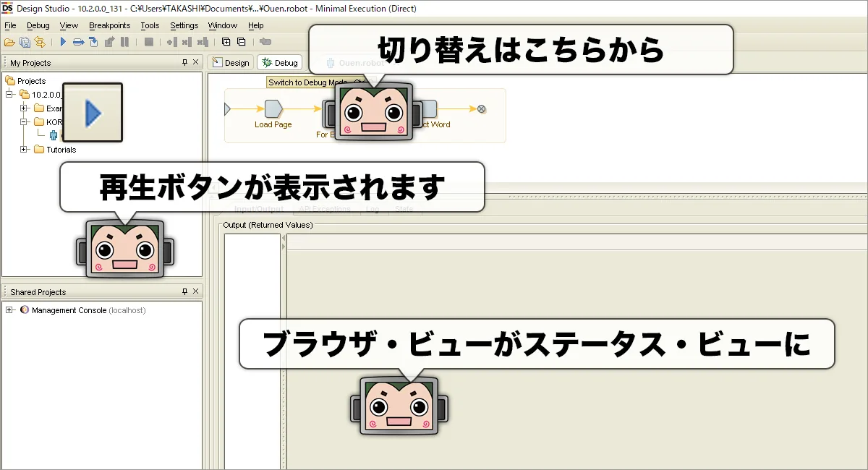868x470 pixels.
Task: Click the last greyed toolbar icon after Collapse All
Action: tap(265, 42)
